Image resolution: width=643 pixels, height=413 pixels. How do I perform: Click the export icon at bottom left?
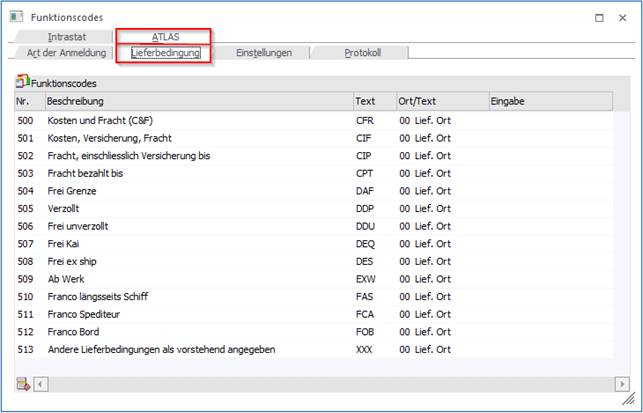tap(22, 384)
